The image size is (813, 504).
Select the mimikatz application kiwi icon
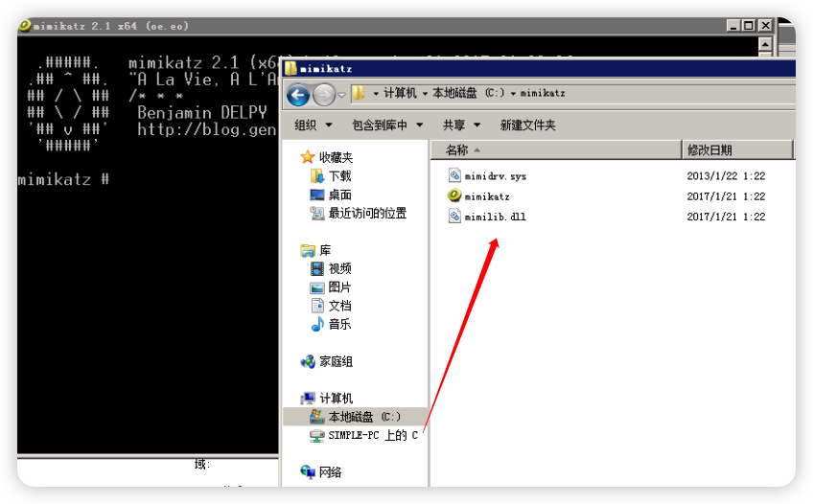[x=454, y=195]
